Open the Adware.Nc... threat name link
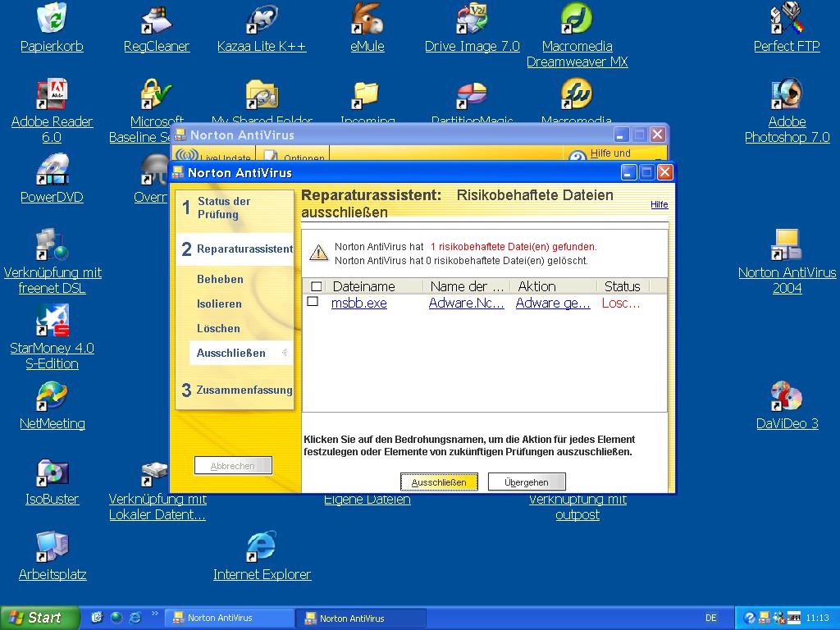This screenshot has height=630, width=840. [x=467, y=304]
